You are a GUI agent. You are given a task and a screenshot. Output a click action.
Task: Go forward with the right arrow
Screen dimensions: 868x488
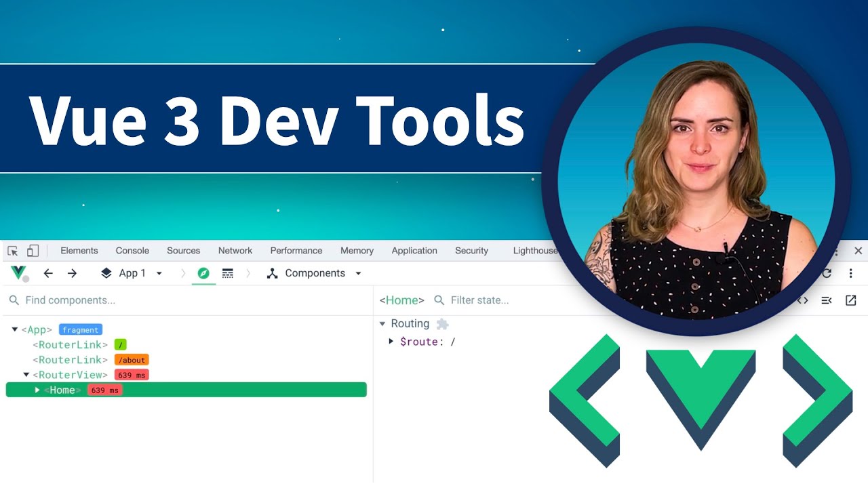pyautogui.click(x=72, y=273)
